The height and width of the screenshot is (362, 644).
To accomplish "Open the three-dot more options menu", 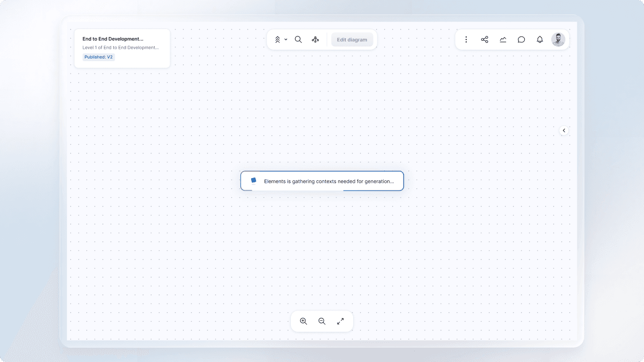I will pos(466,40).
